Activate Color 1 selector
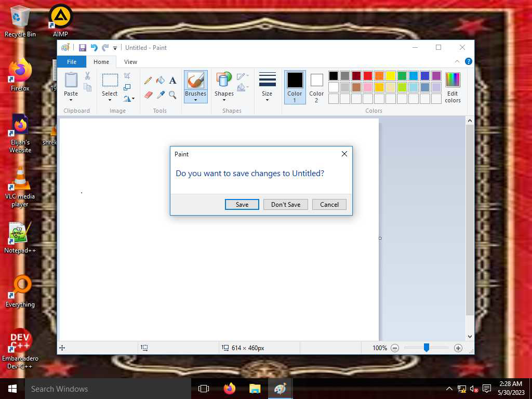 tap(295, 87)
